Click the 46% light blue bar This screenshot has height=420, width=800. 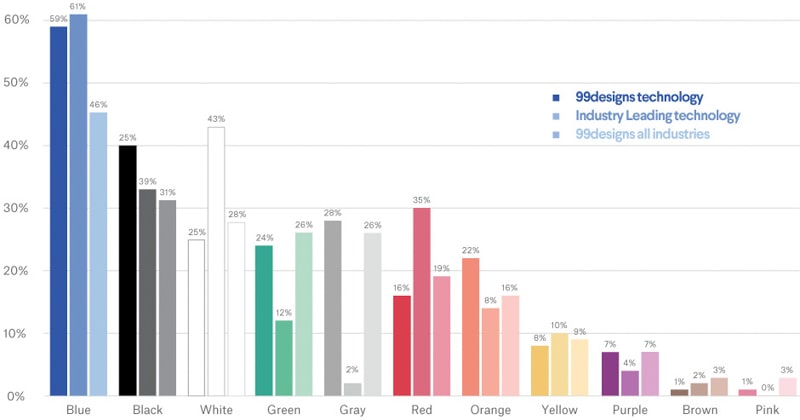point(98,254)
